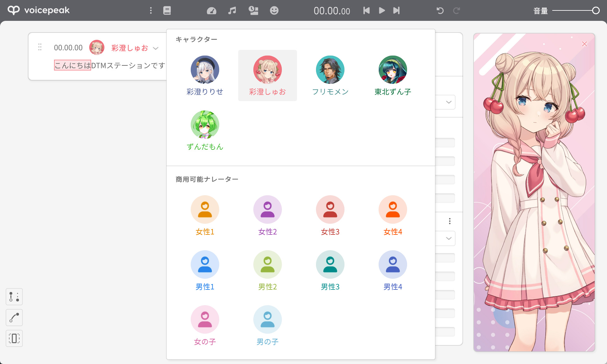Viewport: 607px width, 364px height.
Task: Grab the block drag handle dots
Action: 40,47
